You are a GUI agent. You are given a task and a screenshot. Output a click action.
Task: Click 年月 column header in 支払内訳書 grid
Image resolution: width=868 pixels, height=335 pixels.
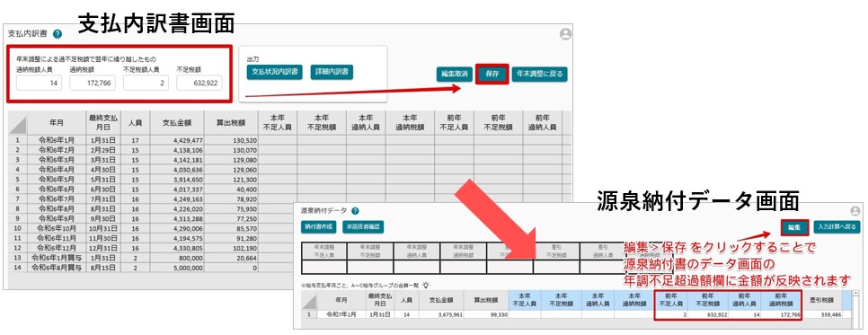click(x=56, y=123)
